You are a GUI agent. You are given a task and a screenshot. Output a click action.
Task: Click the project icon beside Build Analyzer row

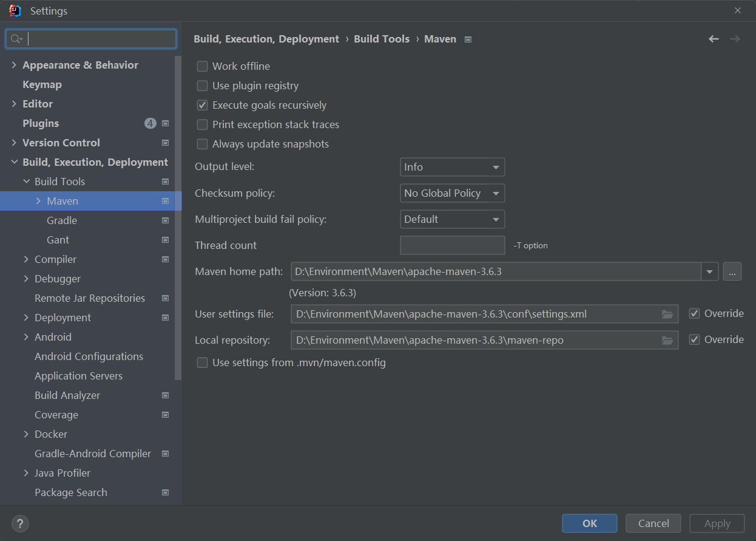pyautogui.click(x=165, y=395)
